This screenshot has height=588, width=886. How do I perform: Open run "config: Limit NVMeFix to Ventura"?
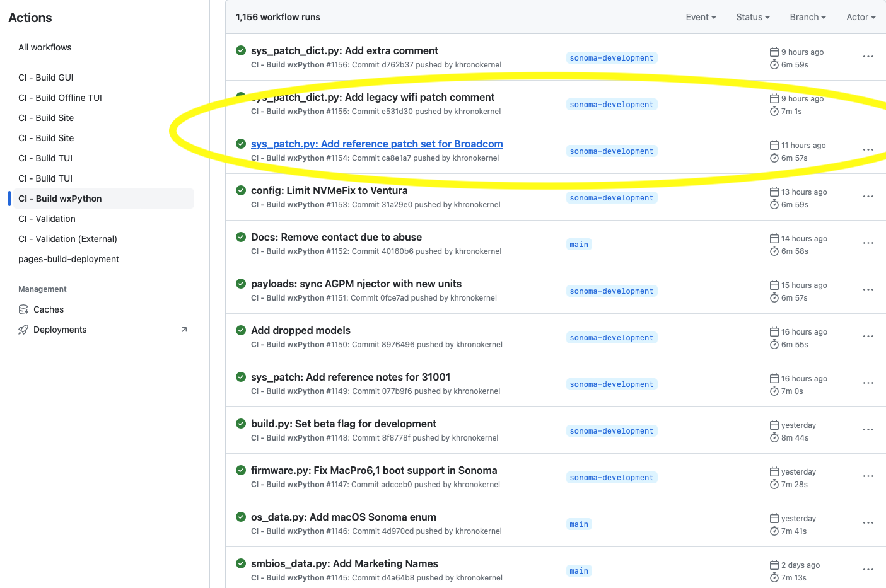click(329, 190)
